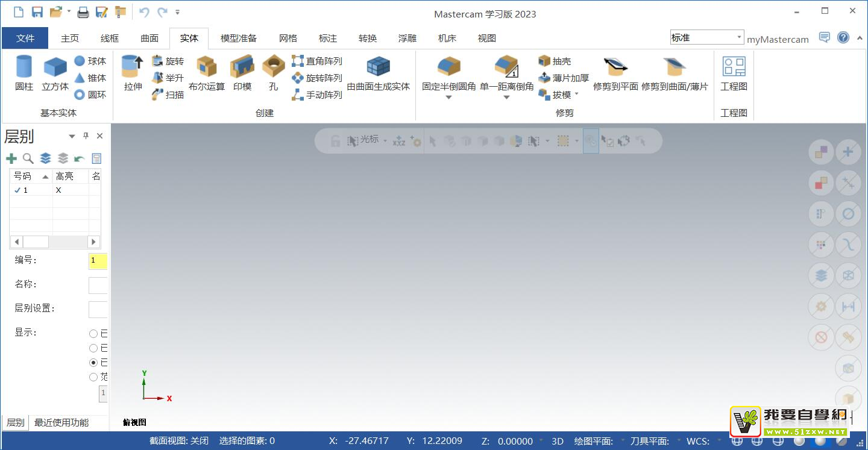Select the first 显示 radio button
868x450 pixels.
[x=93, y=334]
